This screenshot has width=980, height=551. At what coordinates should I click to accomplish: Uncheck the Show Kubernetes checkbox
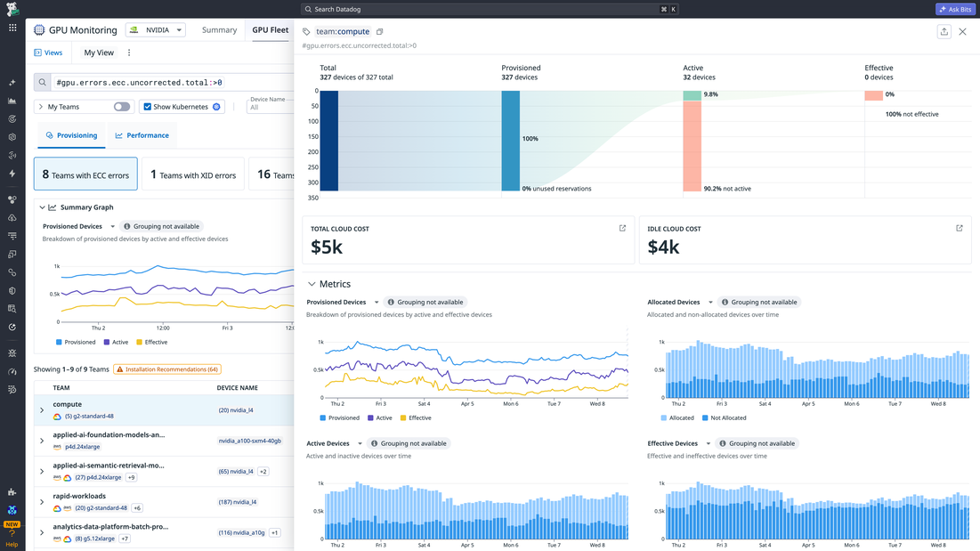point(148,107)
